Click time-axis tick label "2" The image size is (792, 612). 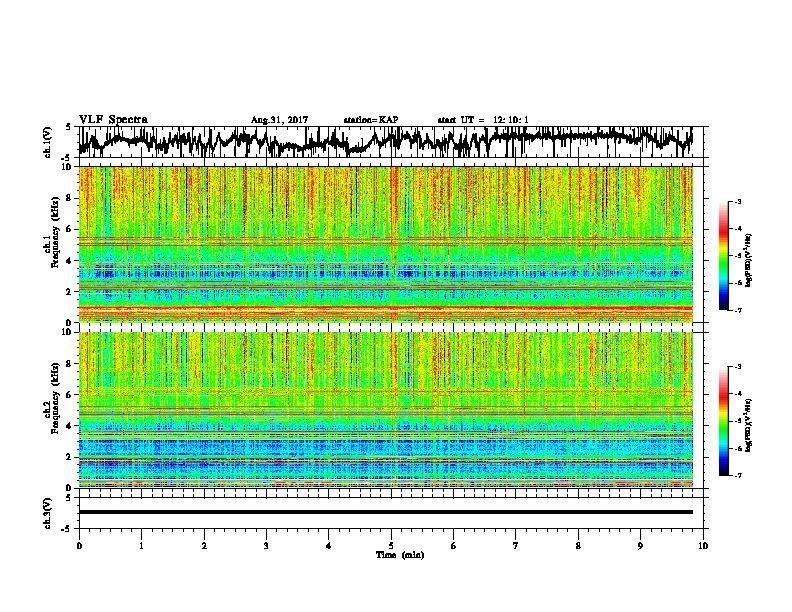click(x=204, y=546)
